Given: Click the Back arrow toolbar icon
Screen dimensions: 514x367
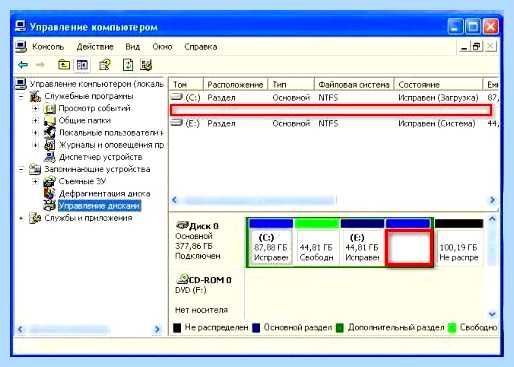Looking at the screenshot, I should click(x=23, y=65).
